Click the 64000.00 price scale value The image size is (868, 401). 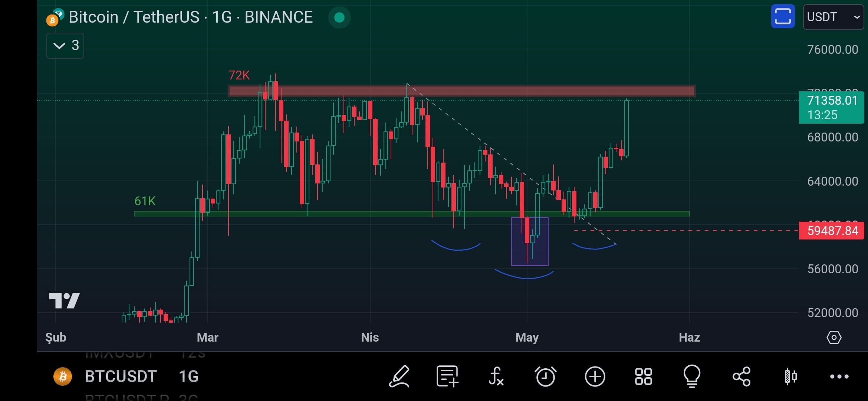[833, 182]
